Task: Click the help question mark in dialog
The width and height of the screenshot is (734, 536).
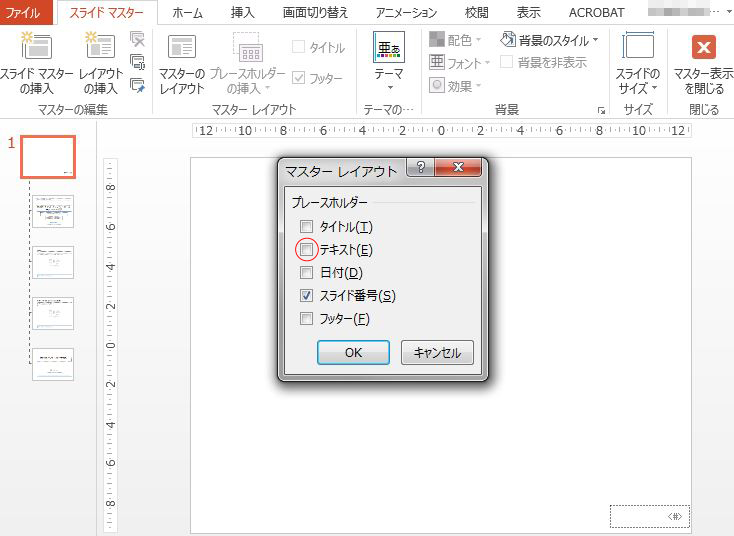Action: point(420,167)
